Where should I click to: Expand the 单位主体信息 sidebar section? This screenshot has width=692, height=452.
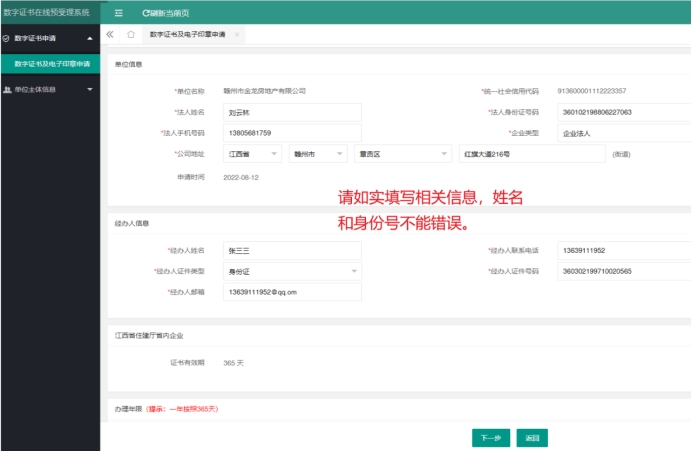click(x=90, y=89)
